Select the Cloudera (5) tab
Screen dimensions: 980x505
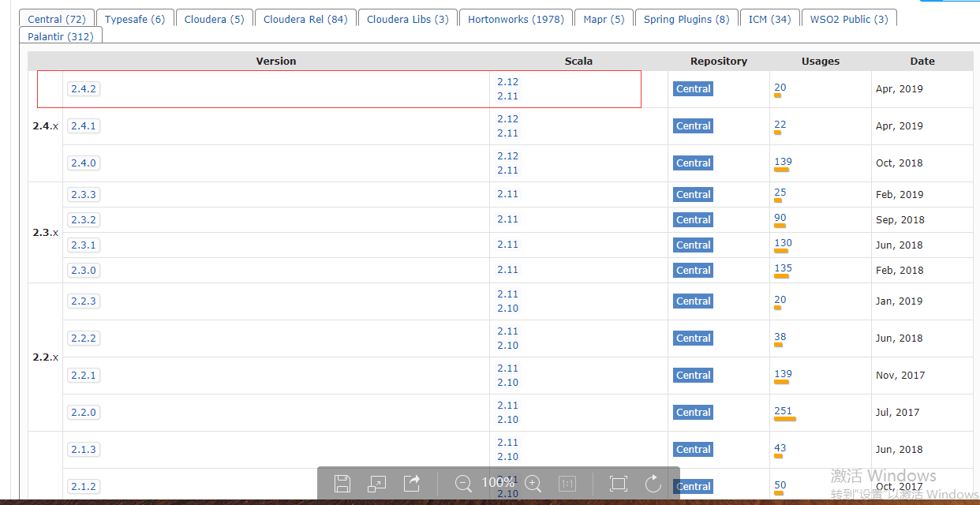click(215, 19)
